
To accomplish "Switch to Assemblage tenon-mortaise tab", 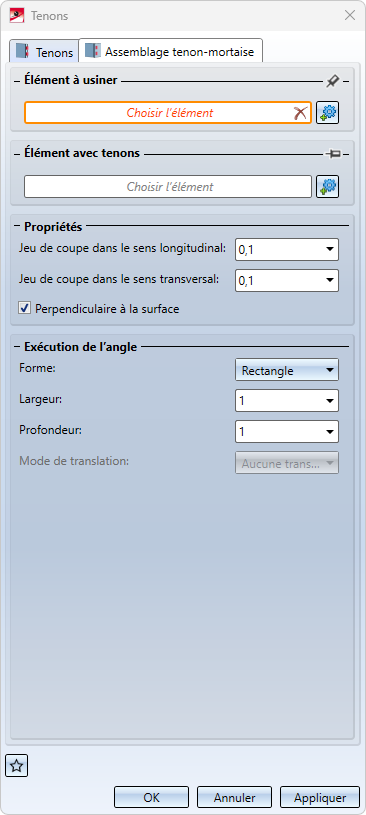I will point(171,51).
